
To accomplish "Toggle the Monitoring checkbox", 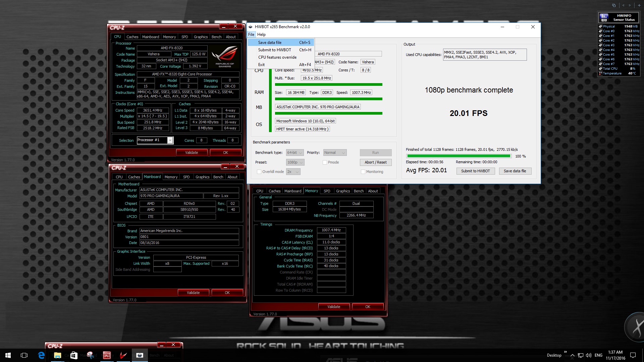I will [363, 172].
